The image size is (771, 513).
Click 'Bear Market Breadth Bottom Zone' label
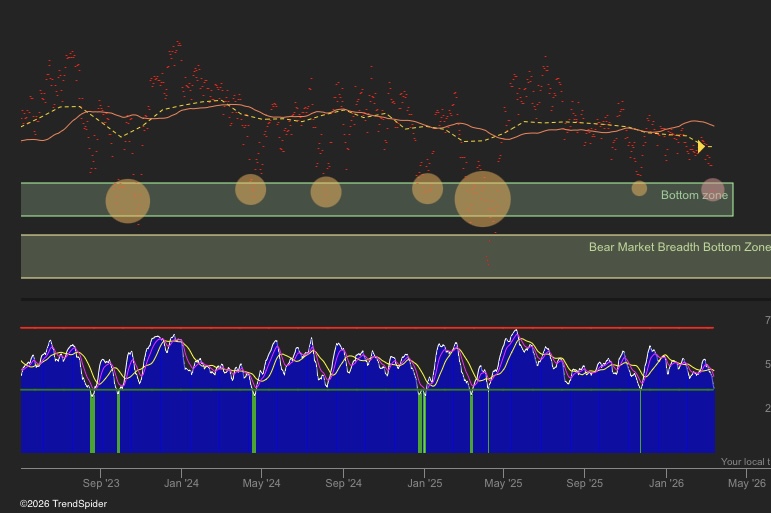[x=680, y=247]
